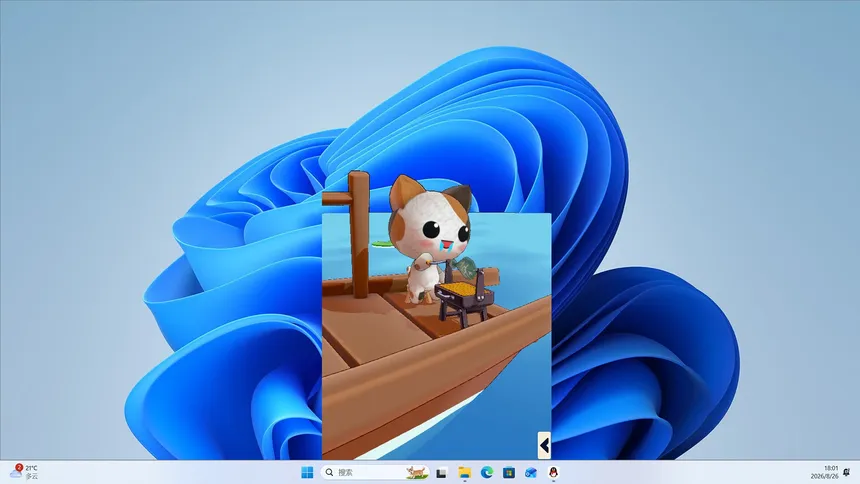Click the grill with the fish on the boat
Image resolution: width=860 pixels, height=484 pixels.
point(464,297)
